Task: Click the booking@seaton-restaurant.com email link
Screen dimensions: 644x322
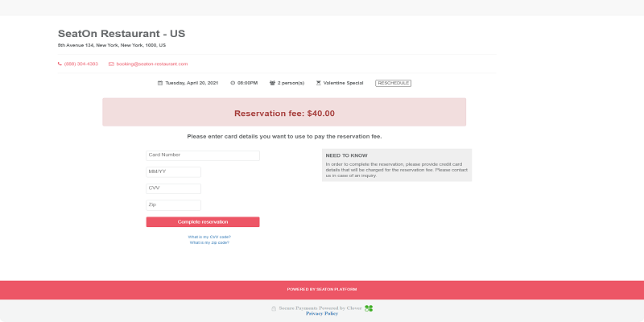Action: (x=152, y=64)
